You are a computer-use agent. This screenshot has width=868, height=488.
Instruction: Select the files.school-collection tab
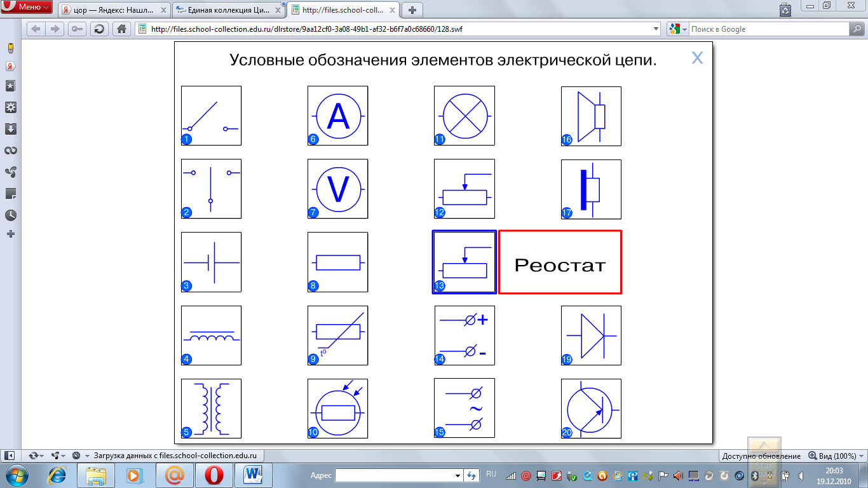click(343, 10)
